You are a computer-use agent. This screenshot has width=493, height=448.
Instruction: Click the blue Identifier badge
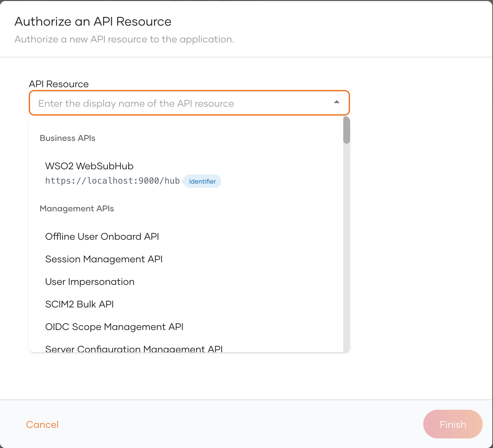[202, 181]
